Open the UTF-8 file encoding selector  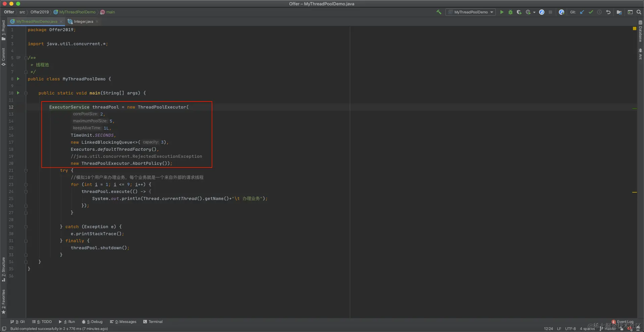(570, 329)
